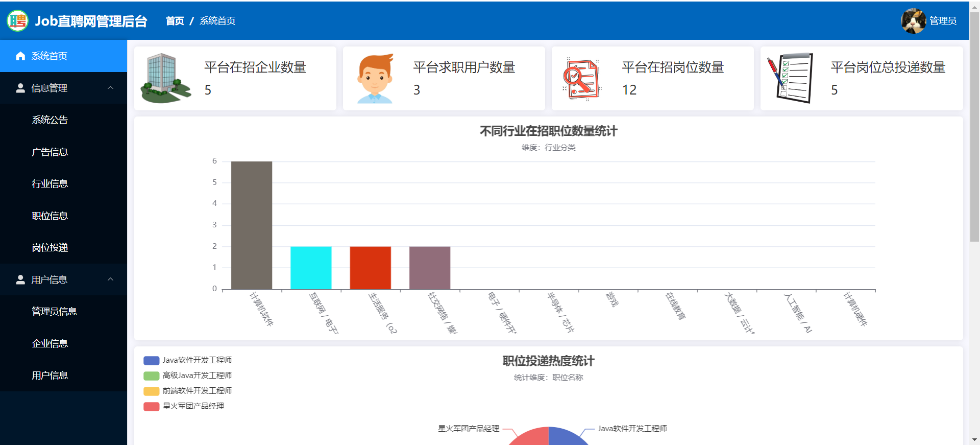Click the 人工智能 / AI axis label
980x445 pixels.
pos(798,313)
